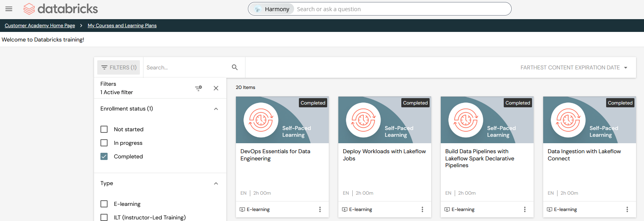
Task: Open the hamburger navigation menu
Action: click(x=9, y=9)
